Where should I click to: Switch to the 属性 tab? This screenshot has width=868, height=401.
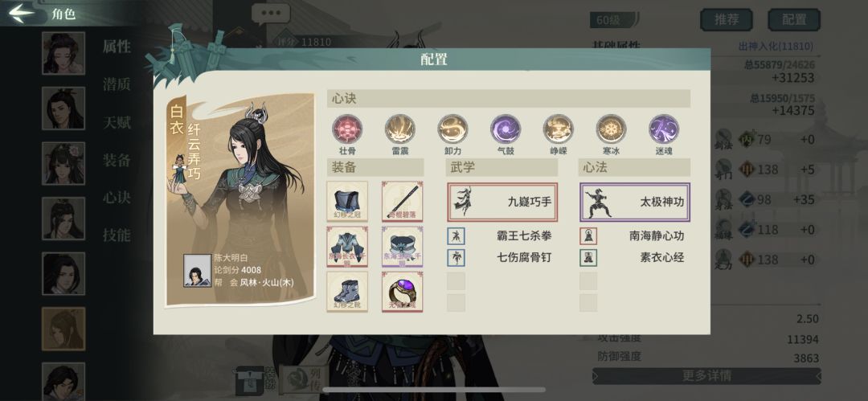pos(117,47)
